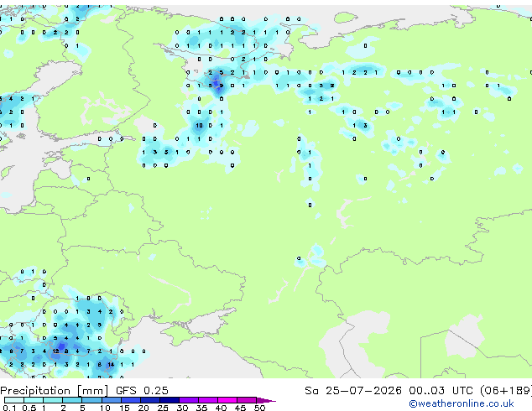This screenshot has width=532, height=411.
Task: Click the "GFS 0.25" model label
Action: [142, 391]
